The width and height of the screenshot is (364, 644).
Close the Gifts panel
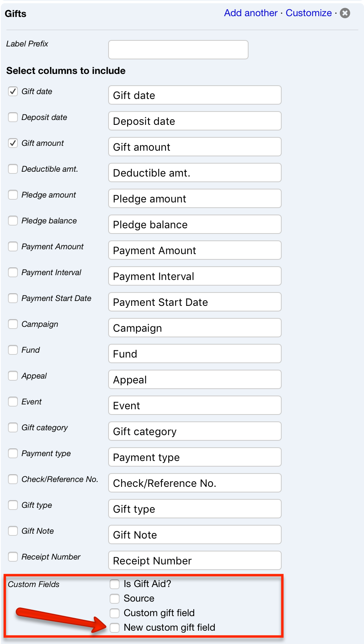[345, 13]
